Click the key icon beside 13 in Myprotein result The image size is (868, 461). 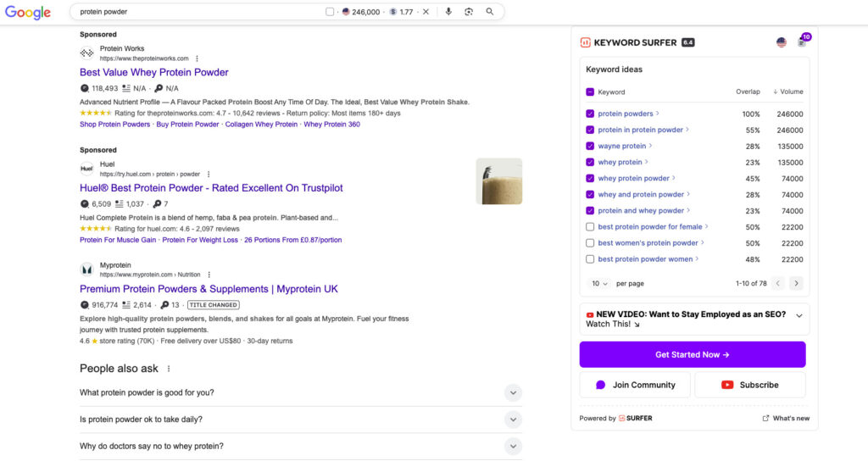point(164,305)
